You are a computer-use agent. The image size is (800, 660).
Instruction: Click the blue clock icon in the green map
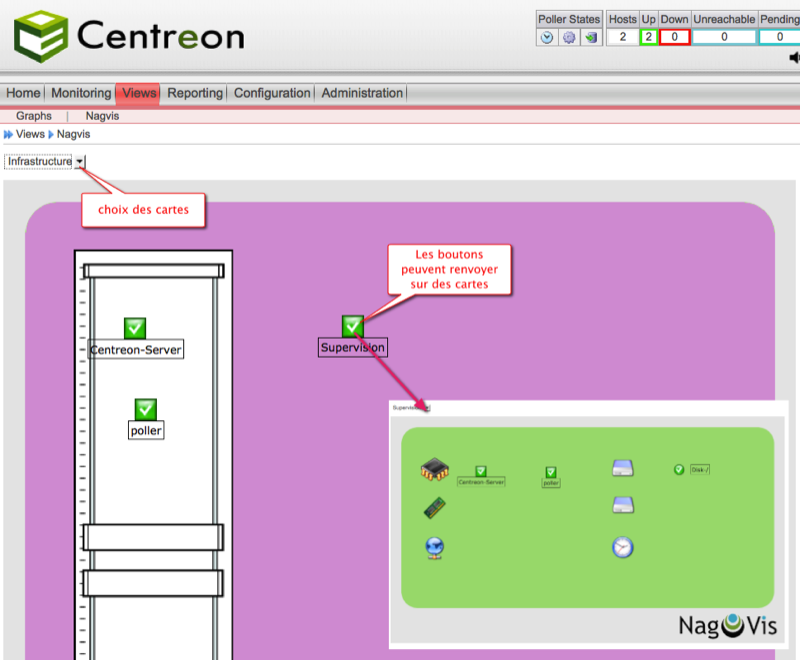[622, 547]
